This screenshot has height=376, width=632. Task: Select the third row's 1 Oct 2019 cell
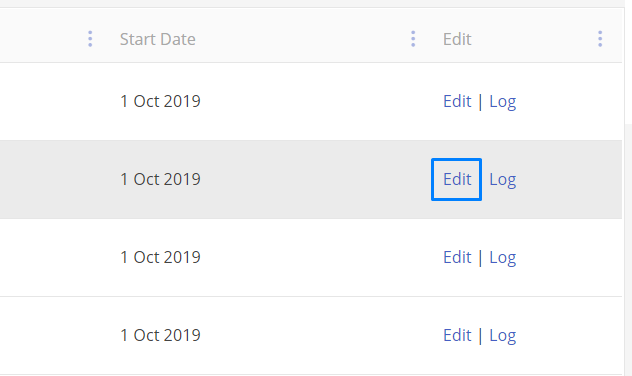click(160, 257)
